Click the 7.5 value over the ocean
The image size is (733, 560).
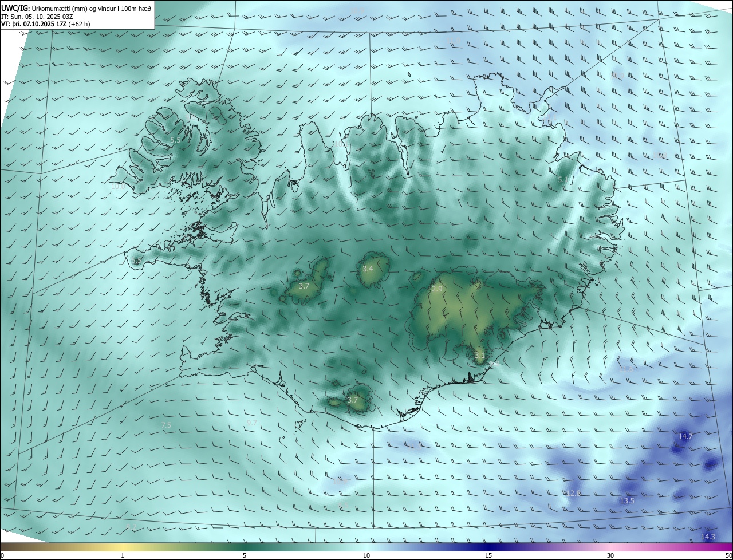point(166,425)
